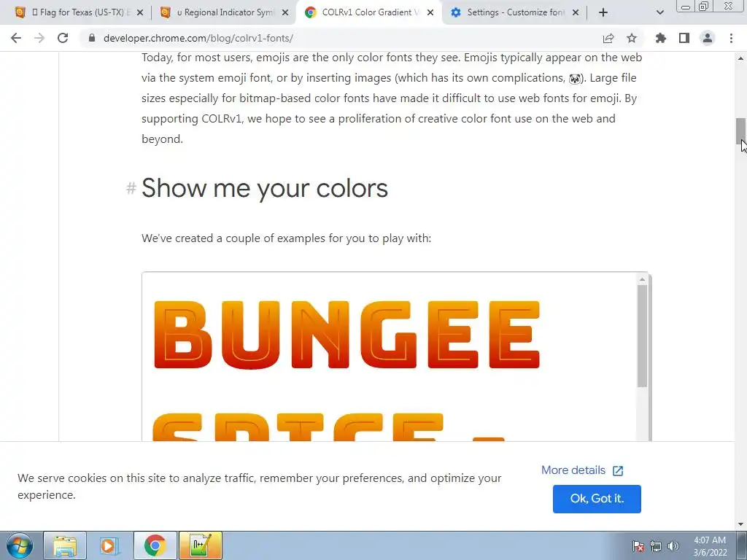Viewport: 747px width, 560px height.
Task: Click the text 'We've created a couple of examples'
Action: [x=286, y=238]
